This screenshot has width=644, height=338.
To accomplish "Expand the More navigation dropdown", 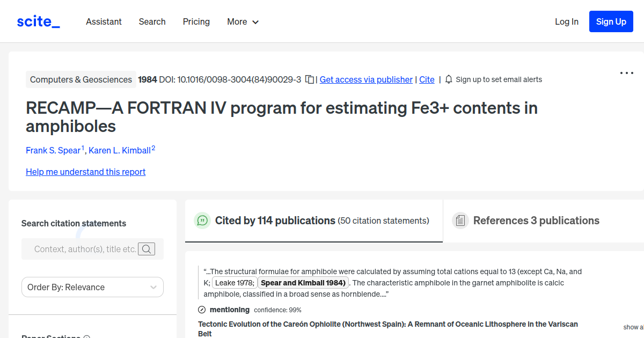I will pyautogui.click(x=243, y=21).
